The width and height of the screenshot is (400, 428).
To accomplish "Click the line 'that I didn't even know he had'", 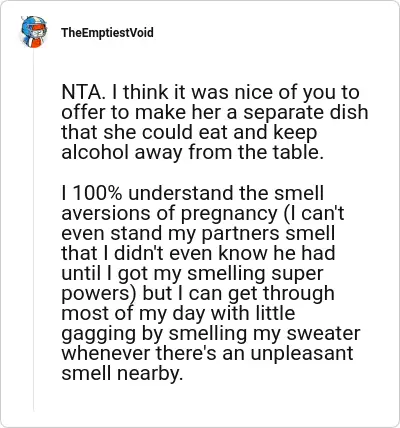I will click(x=198, y=253).
